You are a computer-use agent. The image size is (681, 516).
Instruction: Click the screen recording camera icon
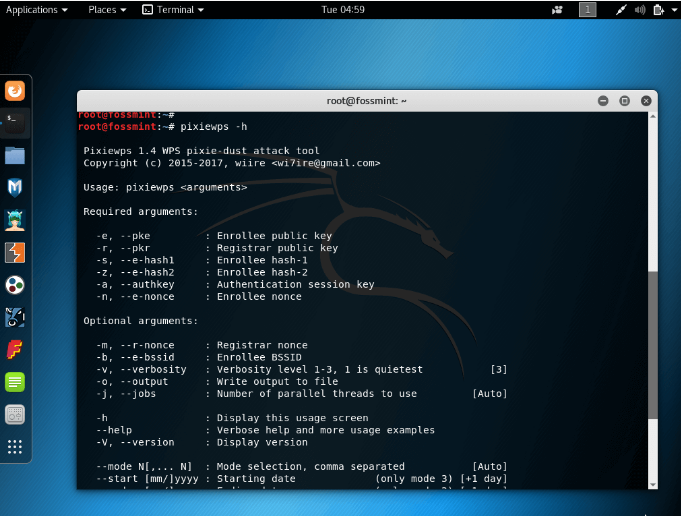[x=557, y=10]
